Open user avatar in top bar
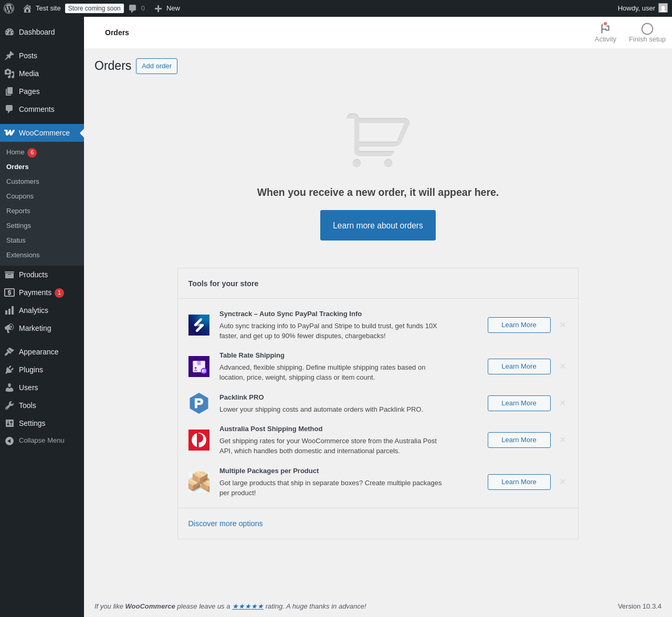The width and height of the screenshot is (672, 617). click(x=663, y=8)
